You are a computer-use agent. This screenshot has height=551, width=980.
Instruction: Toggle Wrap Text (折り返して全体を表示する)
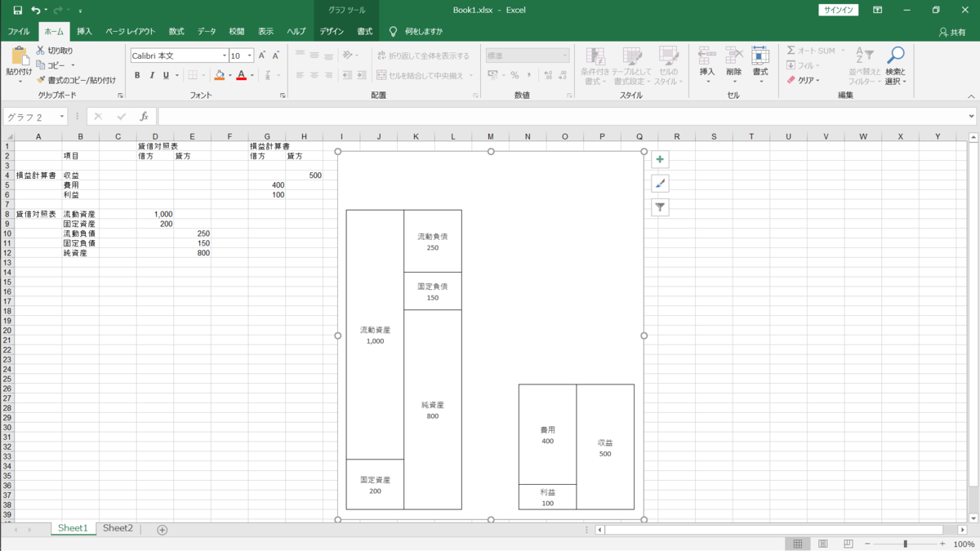[423, 56]
